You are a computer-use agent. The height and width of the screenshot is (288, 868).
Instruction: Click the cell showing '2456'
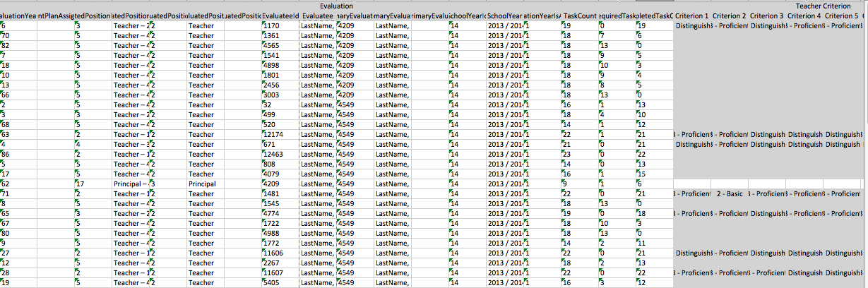tap(280, 85)
